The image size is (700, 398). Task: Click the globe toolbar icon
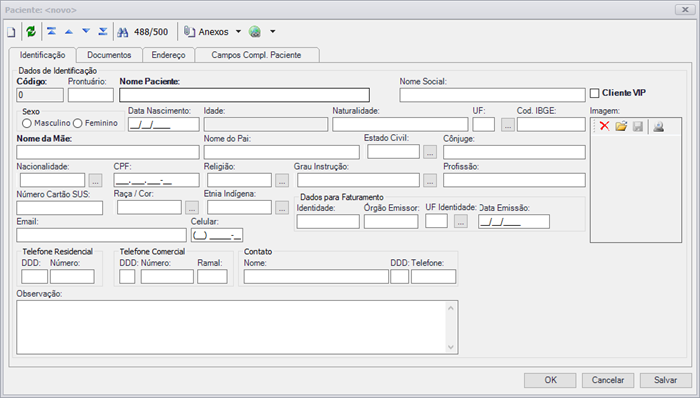(x=255, y=32)
